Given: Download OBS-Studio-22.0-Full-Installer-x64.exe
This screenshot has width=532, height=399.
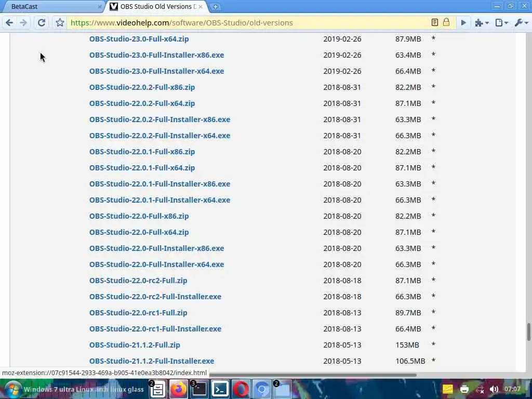Looking at the screenshot, I should pos(156,264).
